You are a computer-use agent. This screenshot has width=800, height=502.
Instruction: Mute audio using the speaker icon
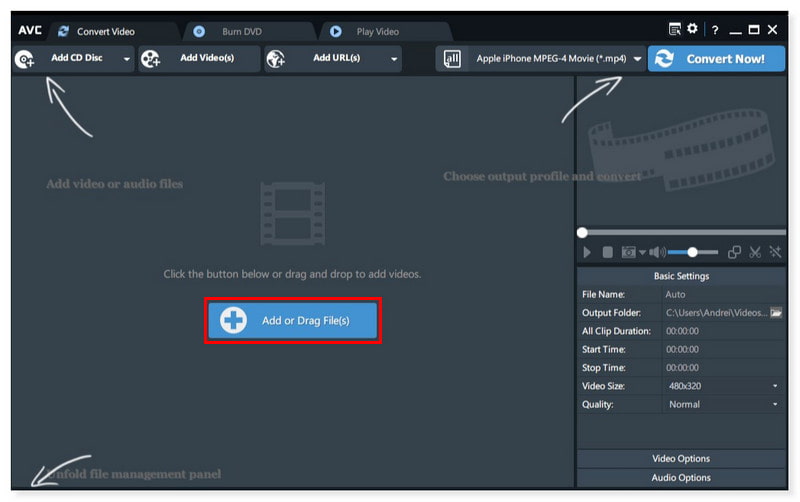657,253
